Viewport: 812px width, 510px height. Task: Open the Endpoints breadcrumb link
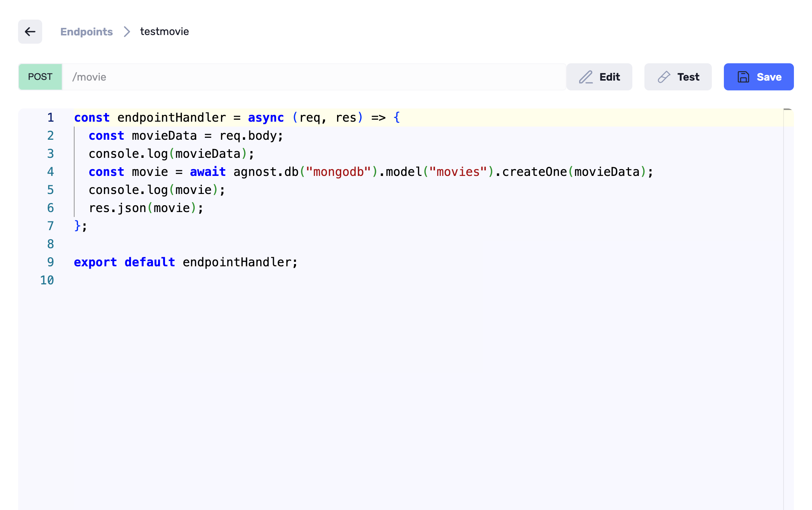[x=86, y=32]
